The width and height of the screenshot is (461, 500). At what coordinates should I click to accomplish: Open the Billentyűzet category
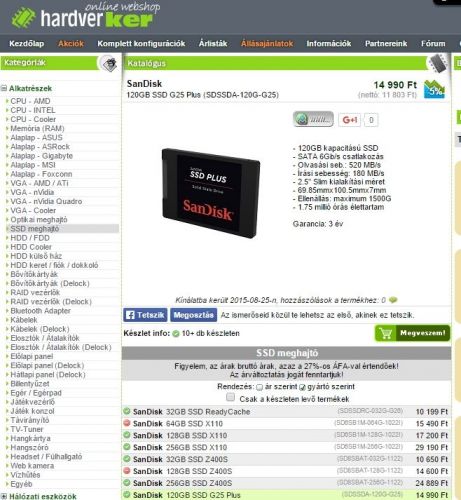click(x=30, y=384)
